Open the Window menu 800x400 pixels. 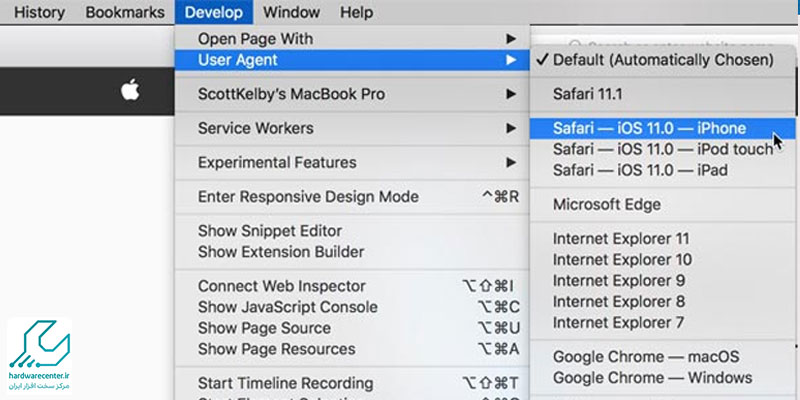click(292, 12)
